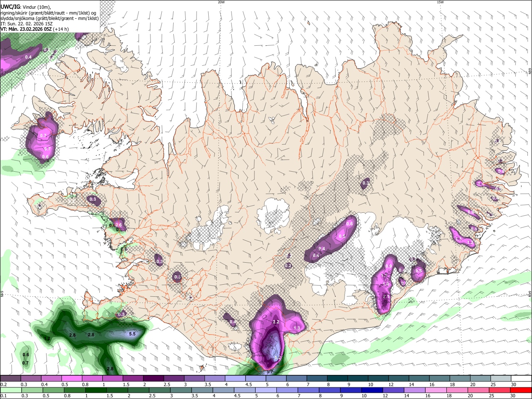Screen dimensions: 532x399
Task: Click the "5.5" rain value off the southwest coast
Action: coord(132,334)
